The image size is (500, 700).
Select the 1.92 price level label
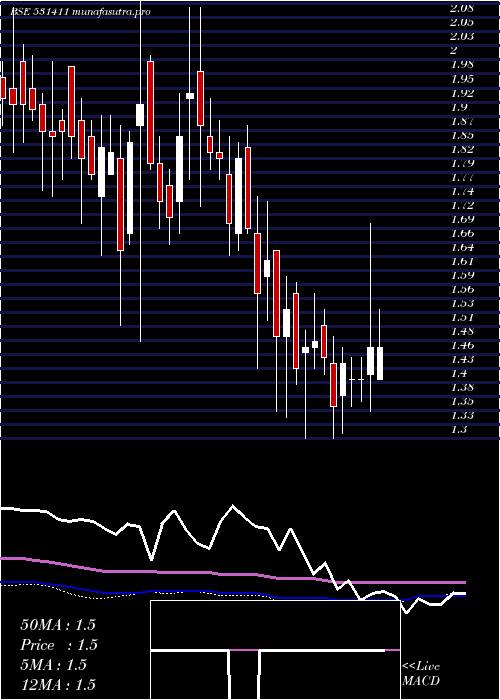click(462, 92)
